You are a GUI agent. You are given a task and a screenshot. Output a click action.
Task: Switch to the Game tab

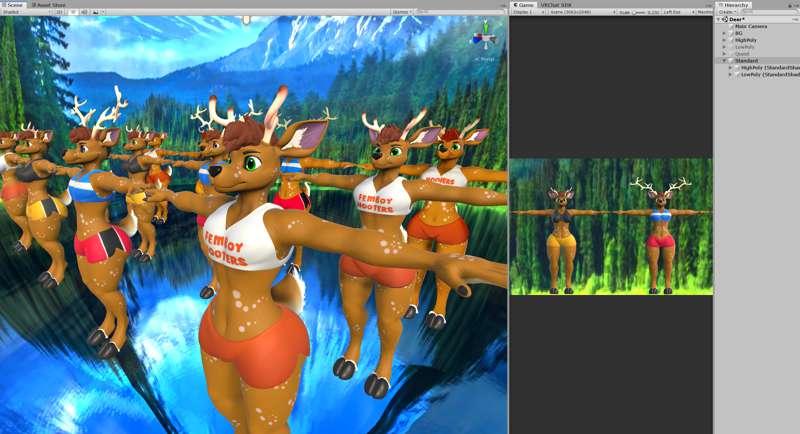[x=523, y=5]
